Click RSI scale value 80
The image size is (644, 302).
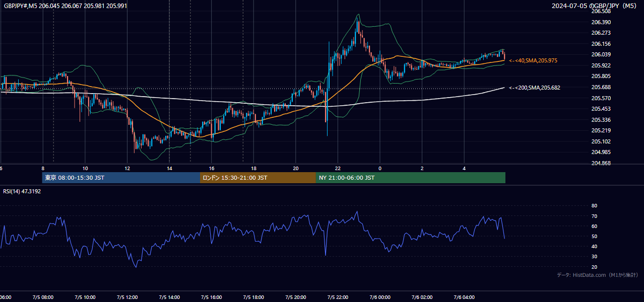click(x=594, y=206)
